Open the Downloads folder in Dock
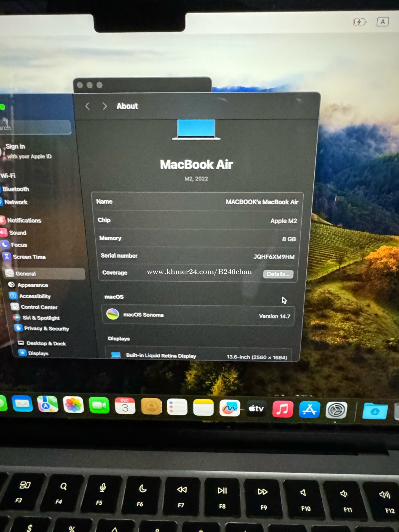This screenshot has height=532, width=399. point(375,411)
